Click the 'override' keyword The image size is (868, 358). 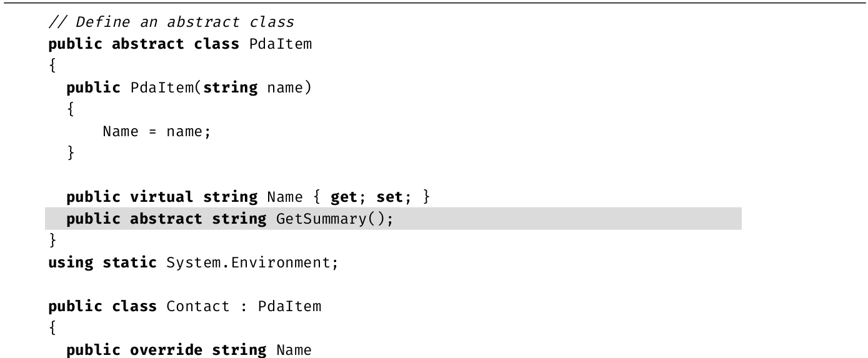click(x=166, y=351)
